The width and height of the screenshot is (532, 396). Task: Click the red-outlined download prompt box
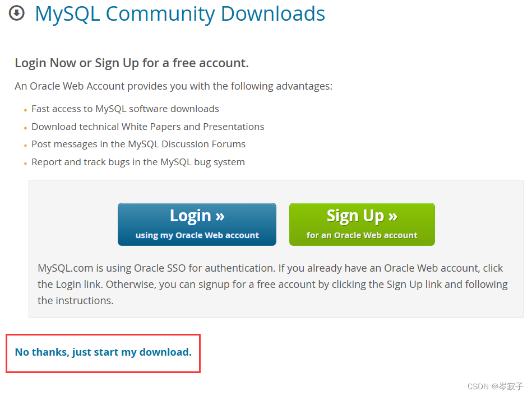point(103,353)
